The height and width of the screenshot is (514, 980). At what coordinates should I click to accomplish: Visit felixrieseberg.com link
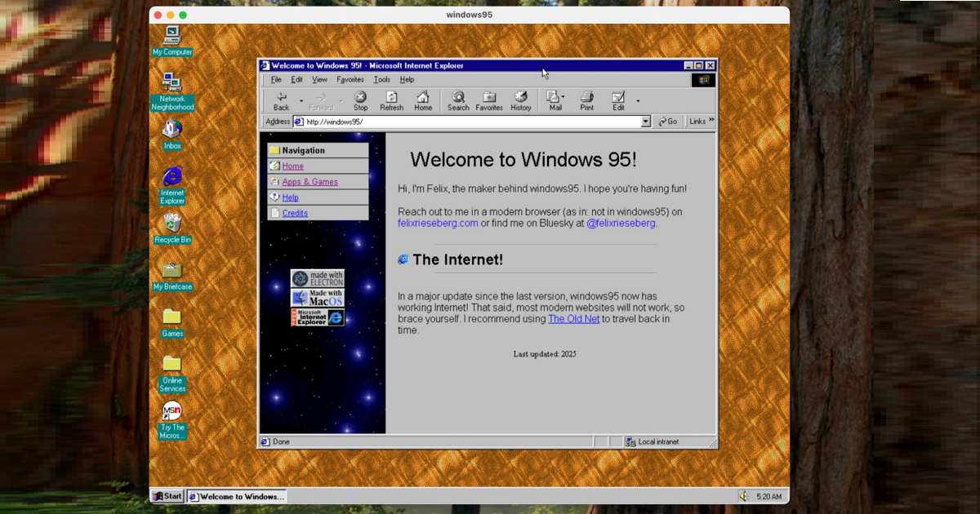point(438,223)
